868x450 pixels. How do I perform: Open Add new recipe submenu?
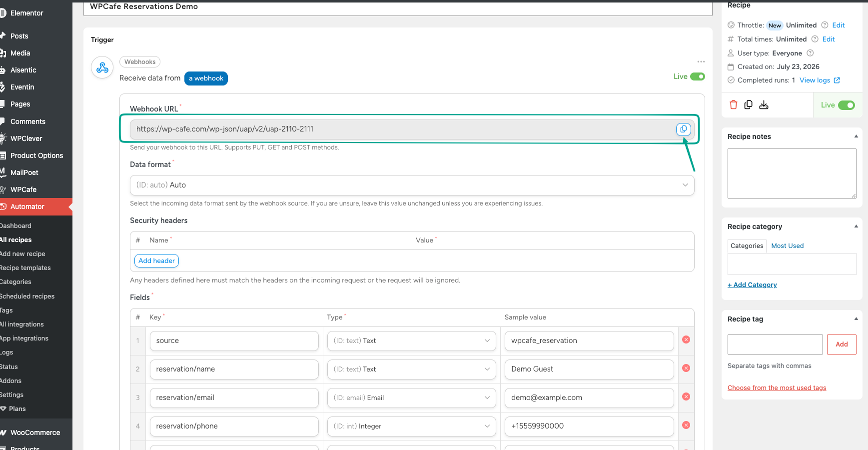pos(22,254)
